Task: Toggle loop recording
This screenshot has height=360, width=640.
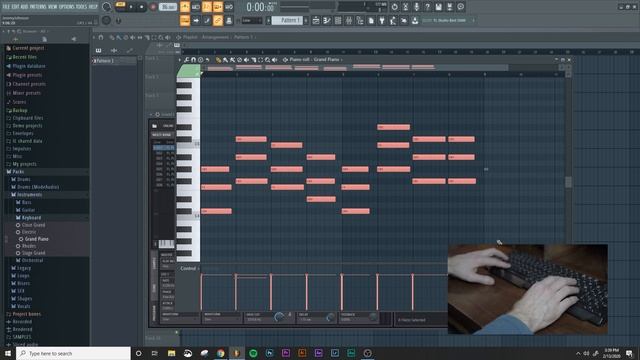Action: coord(229,7)
